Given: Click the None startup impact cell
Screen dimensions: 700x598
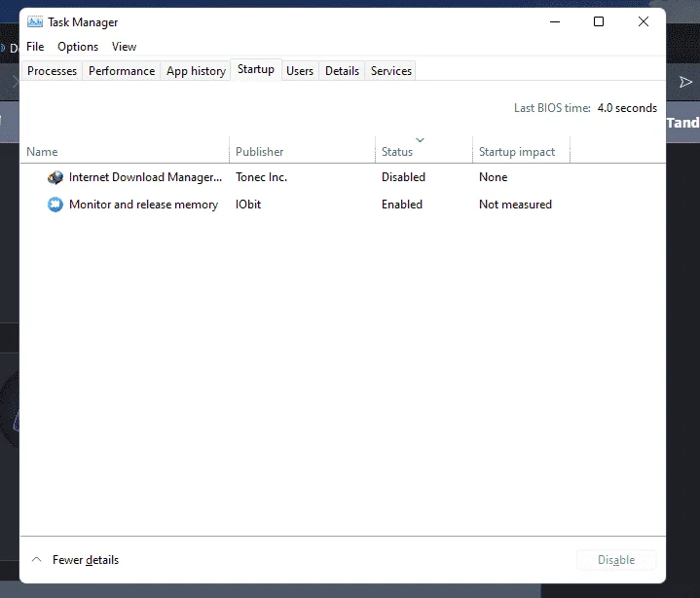Looking at the screenshot, I should point(493,177).
